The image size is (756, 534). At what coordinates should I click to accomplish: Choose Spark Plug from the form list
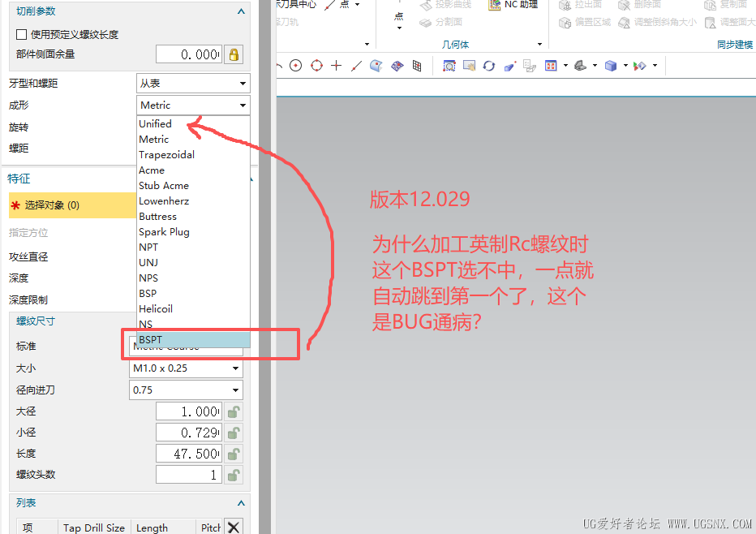[193, 232]
